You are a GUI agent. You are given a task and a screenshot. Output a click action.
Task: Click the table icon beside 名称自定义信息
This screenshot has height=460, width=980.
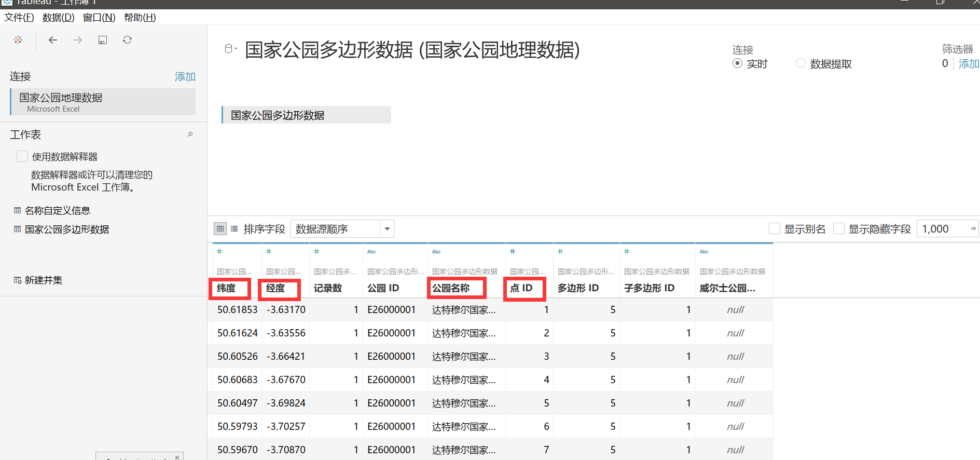(x=17, y=210)
